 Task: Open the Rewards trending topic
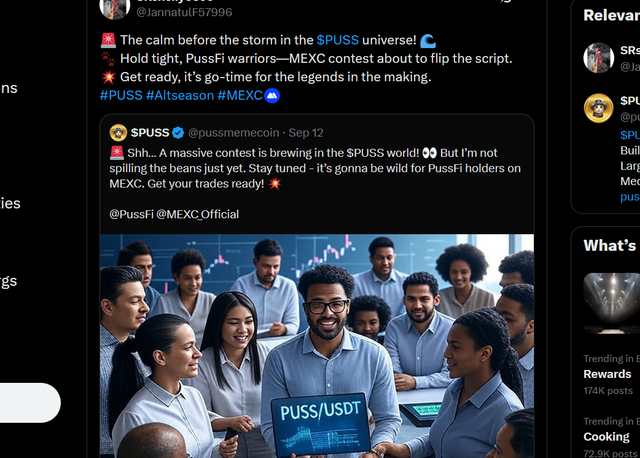click(x=608, y=374)
